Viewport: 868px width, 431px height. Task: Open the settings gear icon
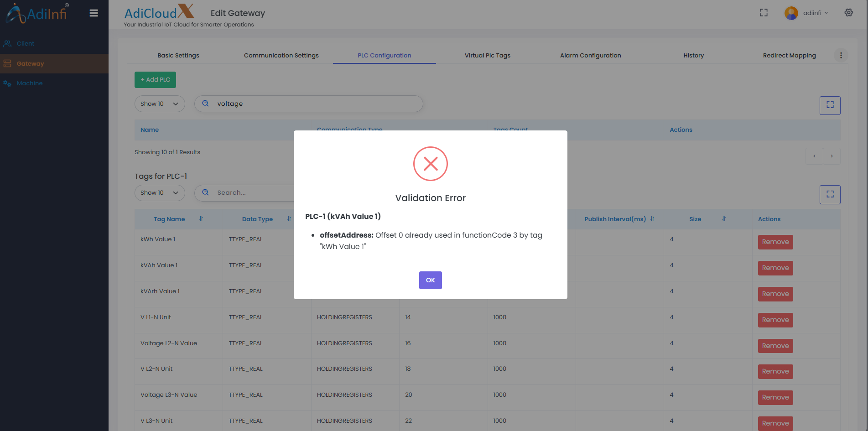coord(848,13)
